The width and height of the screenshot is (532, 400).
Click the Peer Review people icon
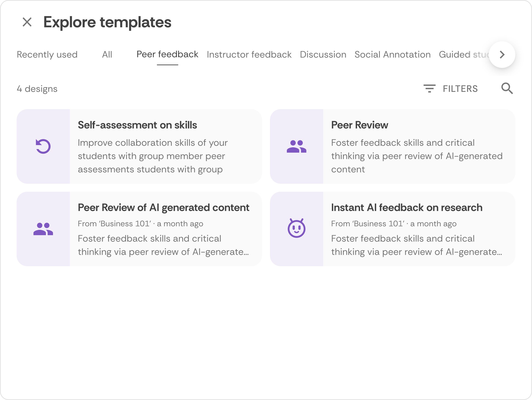click(x=296, y=146)
